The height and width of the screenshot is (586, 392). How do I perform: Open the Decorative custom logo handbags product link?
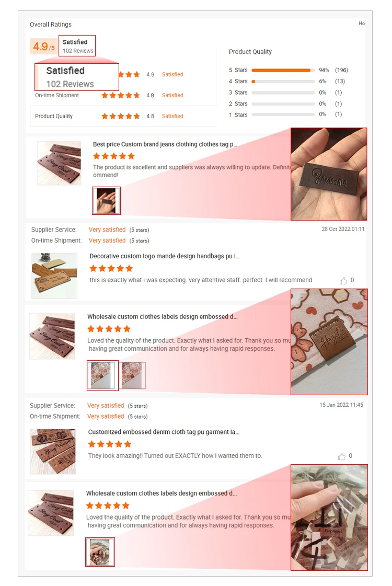pos(165,256)
